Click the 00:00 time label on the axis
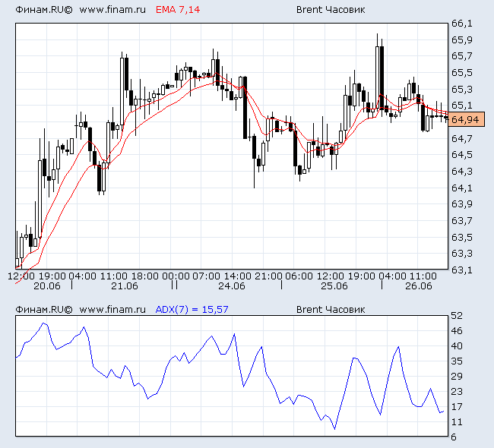This screenshot has height=448, width=494. pyautogui.click(x=176, y=276)
